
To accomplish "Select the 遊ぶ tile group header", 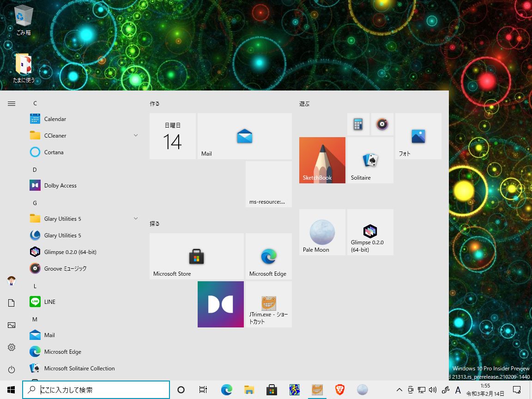I will (304, 103).
